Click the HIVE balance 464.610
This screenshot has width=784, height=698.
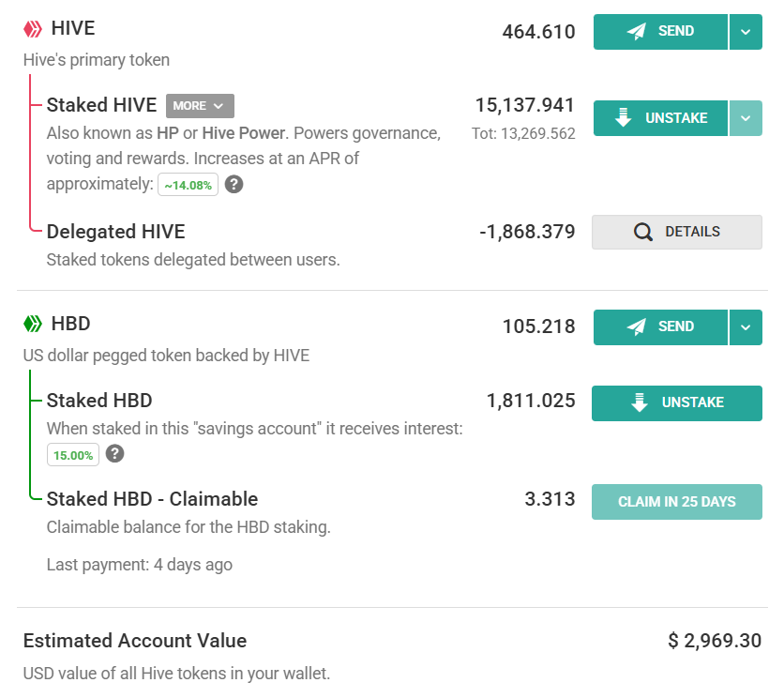[538, 32]
